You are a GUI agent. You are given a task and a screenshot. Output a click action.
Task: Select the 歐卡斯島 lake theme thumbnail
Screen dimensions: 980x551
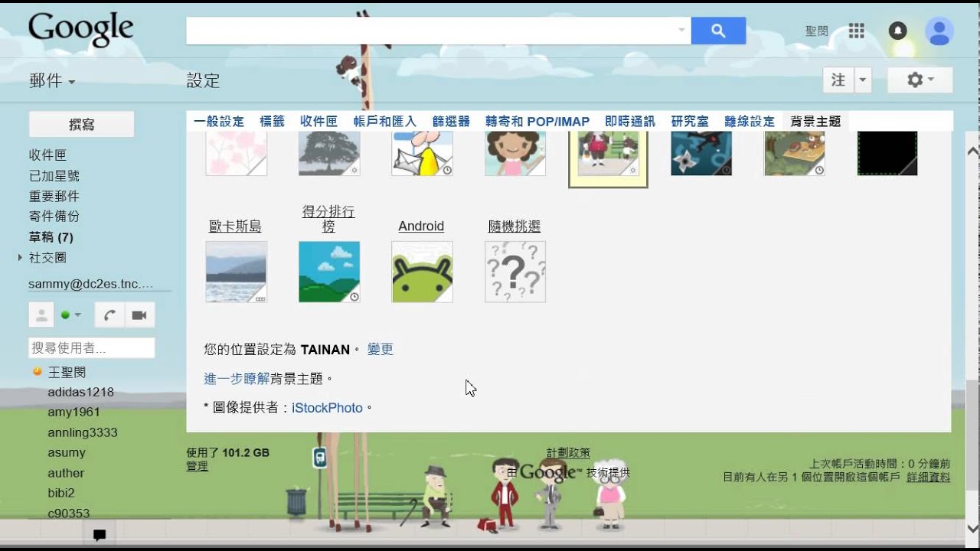(x=237, y=272)
